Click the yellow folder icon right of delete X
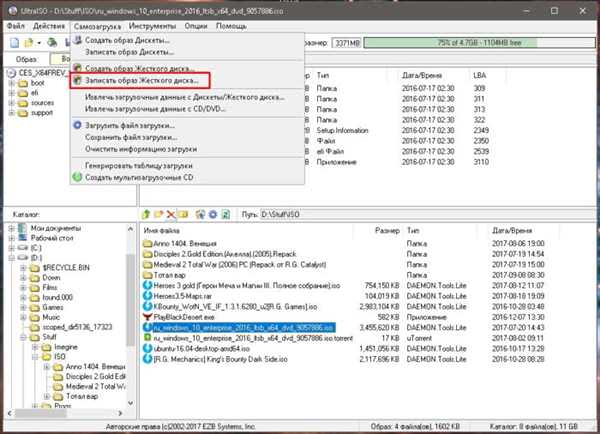The height and width of the screenshot is (434, 600). [183, 214]
